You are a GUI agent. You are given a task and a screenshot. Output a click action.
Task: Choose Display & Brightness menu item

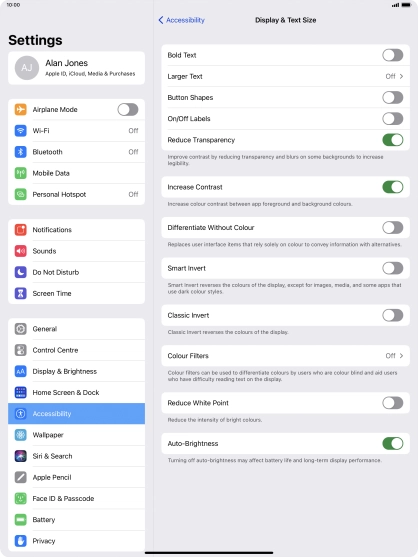coord(76,371)
